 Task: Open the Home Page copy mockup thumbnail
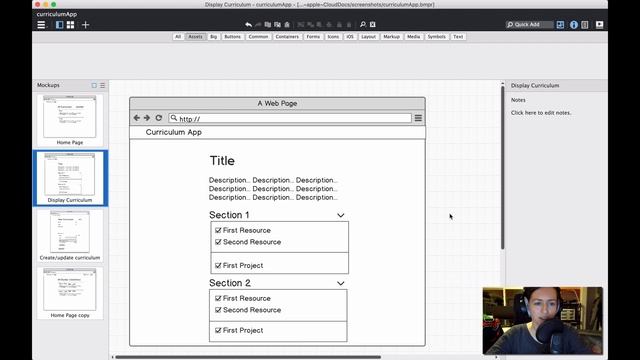coord(70,293)
